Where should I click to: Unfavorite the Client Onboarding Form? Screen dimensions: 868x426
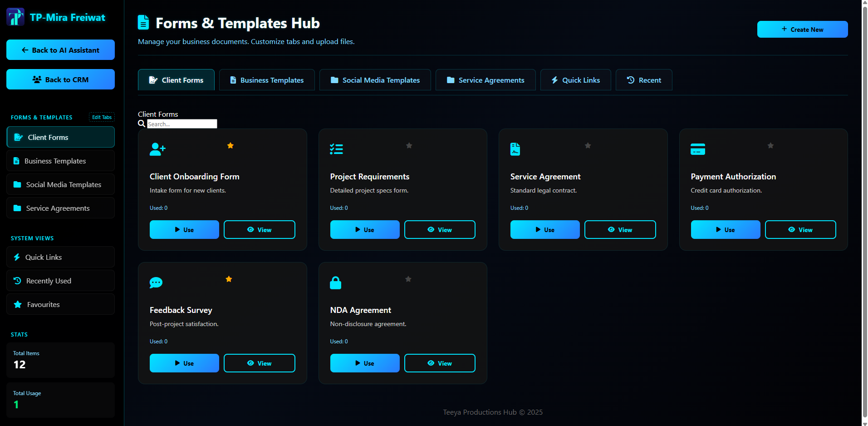click(230, 145)
